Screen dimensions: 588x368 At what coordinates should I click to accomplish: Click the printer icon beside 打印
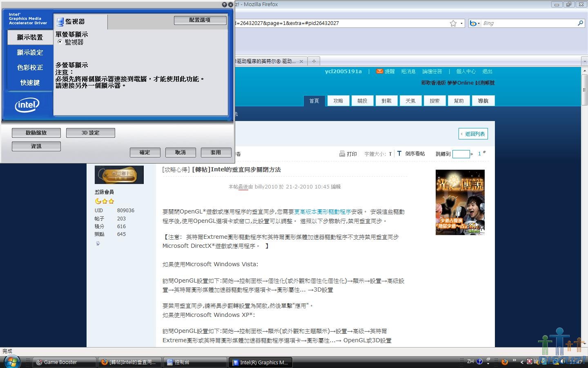pyautogui.click(x=342, y=154)
